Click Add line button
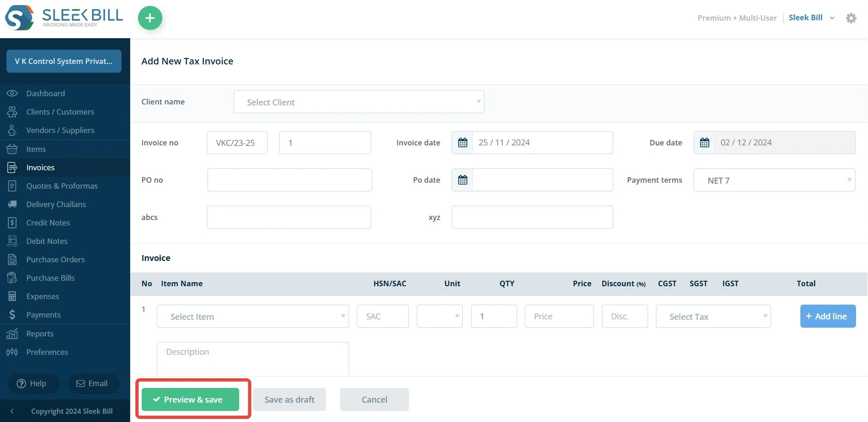 coord(828,316)
